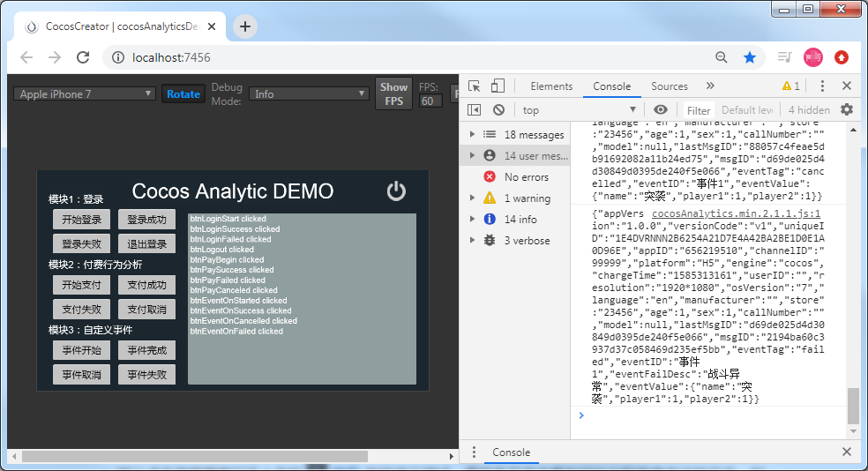The height and width of the screenshot is (471, 868).
Task: Reload the localhost page
Action: pyautogui.click(x=83, y=57)
